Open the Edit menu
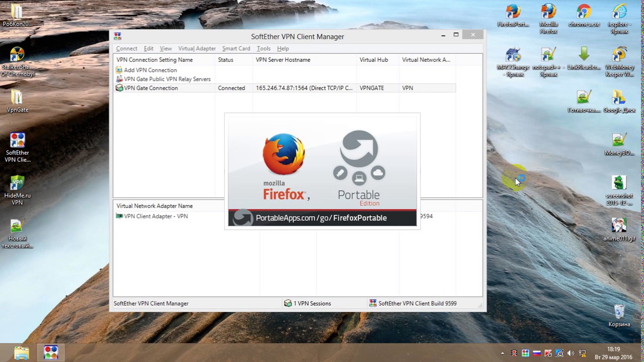Screen dimensions: 644x362 click(x=148, y=49)
